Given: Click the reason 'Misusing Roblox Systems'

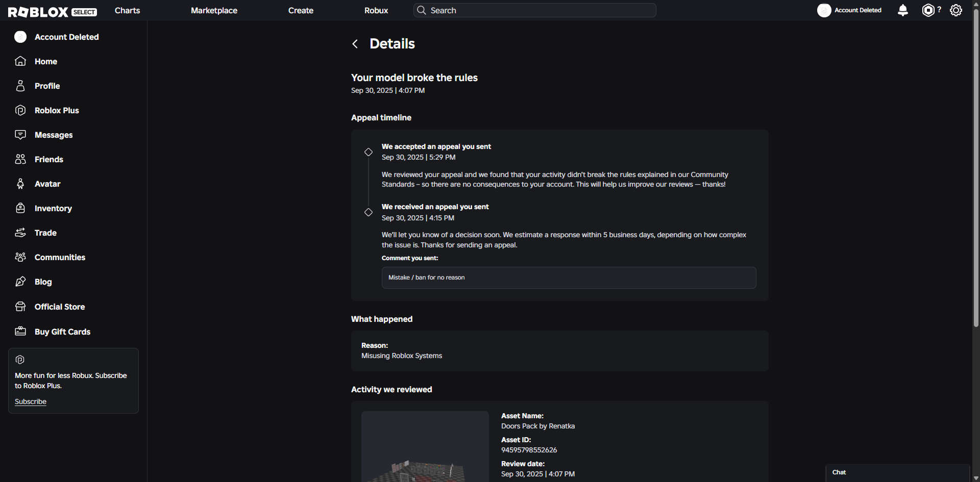Looking at the screenshot, I should (x=402, y=356).
